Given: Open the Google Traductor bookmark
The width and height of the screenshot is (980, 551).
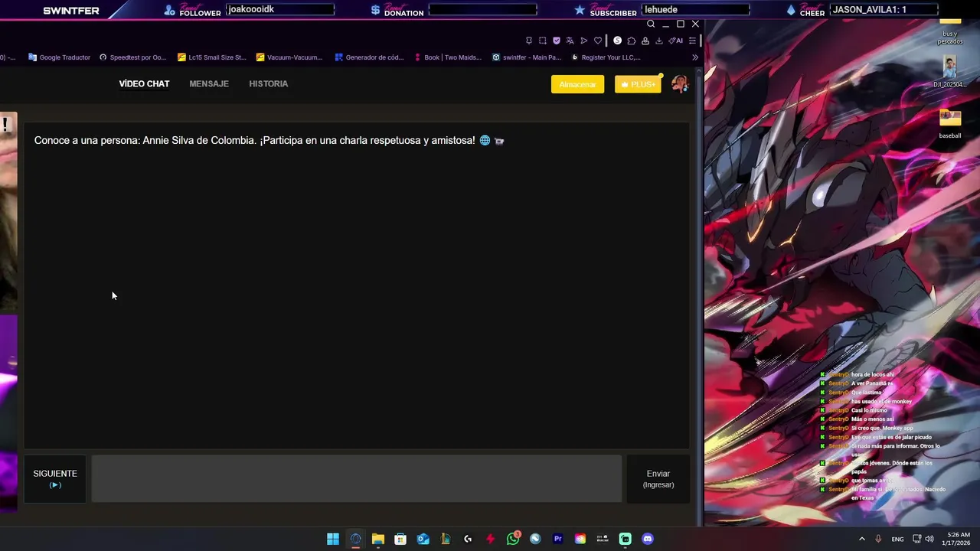Looking at the screenshot, I should pyautogui.click(x=60, y=57).
